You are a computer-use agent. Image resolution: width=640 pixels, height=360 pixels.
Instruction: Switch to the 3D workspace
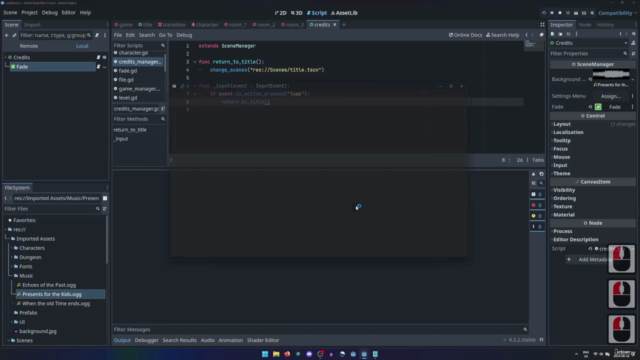pyautogui.click(x=297, y=13)
